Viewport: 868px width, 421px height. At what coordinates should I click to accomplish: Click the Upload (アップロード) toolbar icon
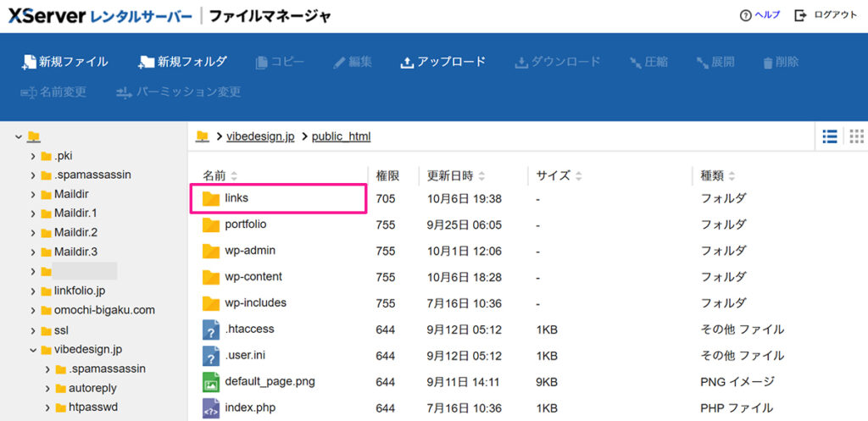tap(407, 62)
